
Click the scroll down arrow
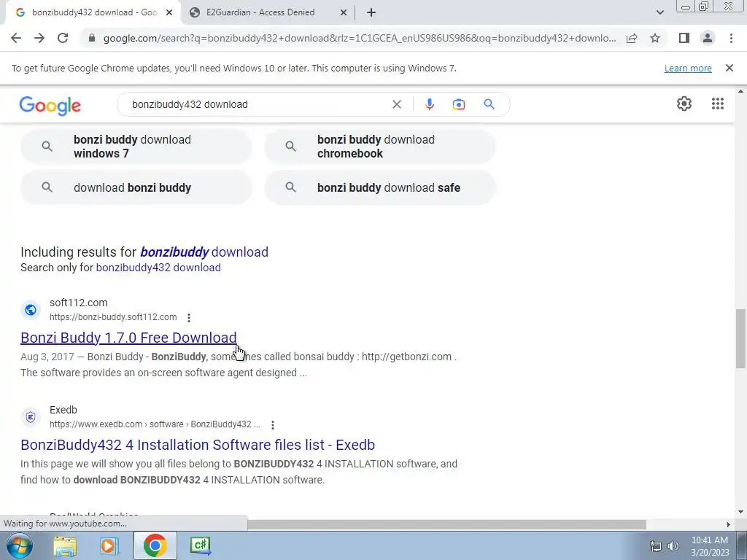(740, 512)
